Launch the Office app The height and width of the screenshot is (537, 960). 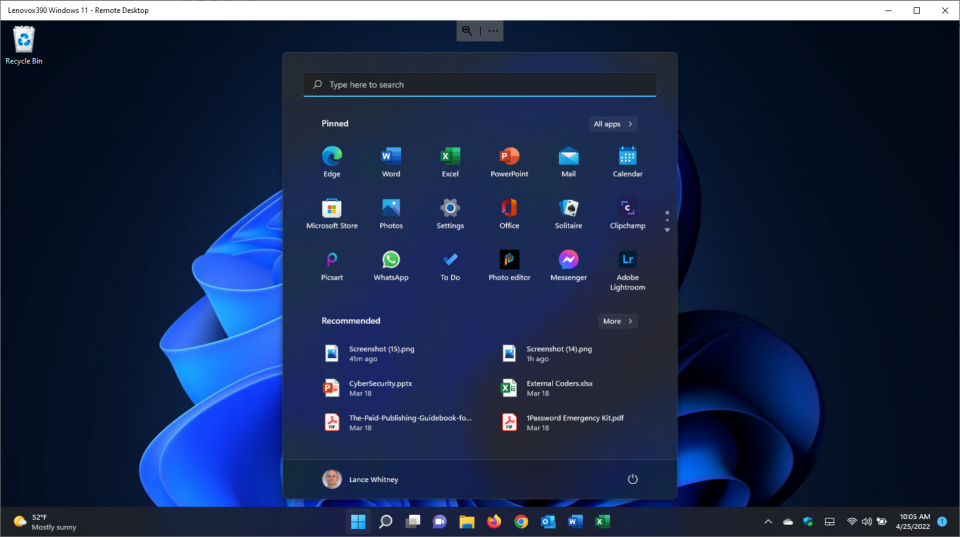click(509, 213)
